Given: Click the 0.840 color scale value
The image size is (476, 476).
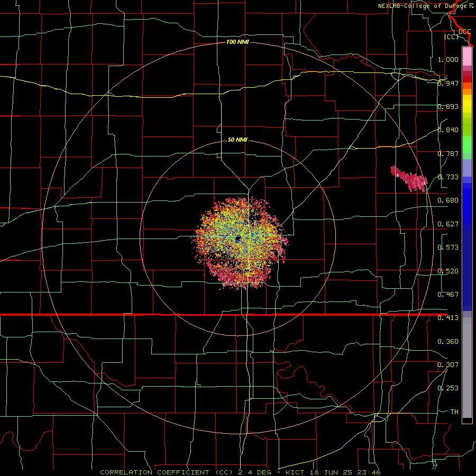Looking at the screenshot, I should pos(448,130).
